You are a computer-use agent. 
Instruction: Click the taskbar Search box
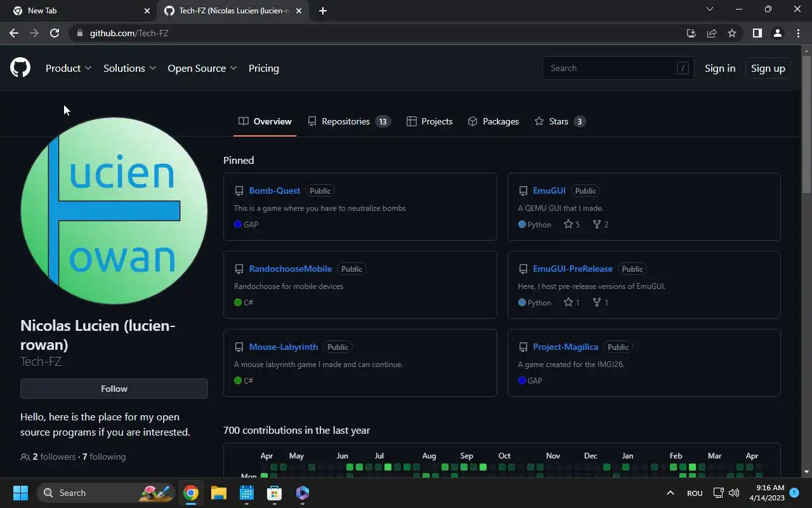105,493
